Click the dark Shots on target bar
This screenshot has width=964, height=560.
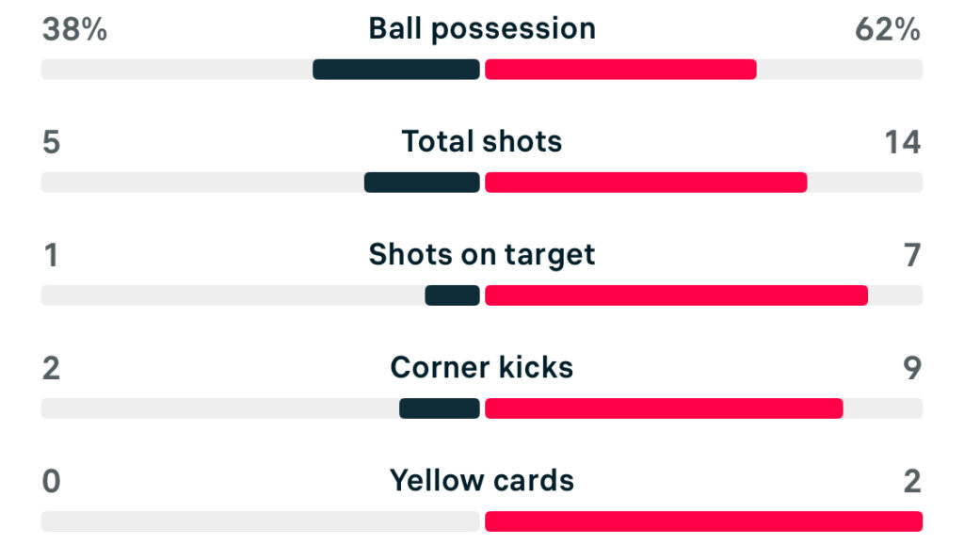(452, 296)
